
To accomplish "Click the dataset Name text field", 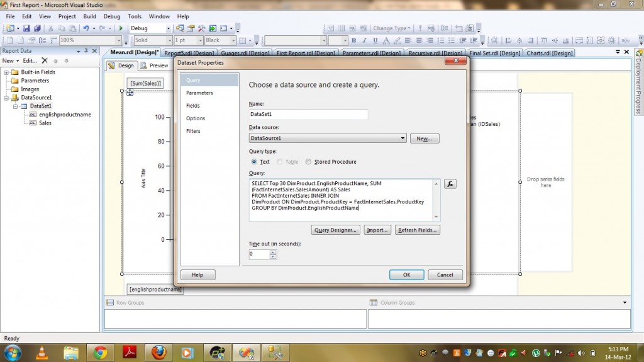I will coord(308,115).
